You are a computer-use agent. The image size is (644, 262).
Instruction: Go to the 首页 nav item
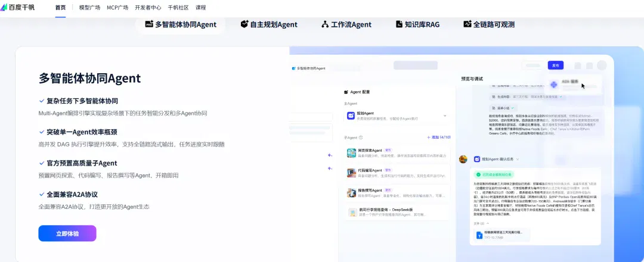click(x=60, y=7)
